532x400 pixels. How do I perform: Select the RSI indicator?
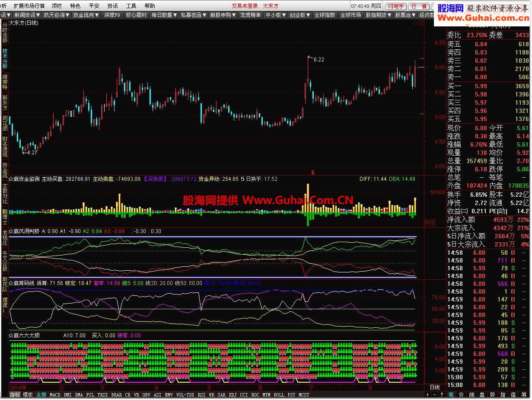pos(201,395)
